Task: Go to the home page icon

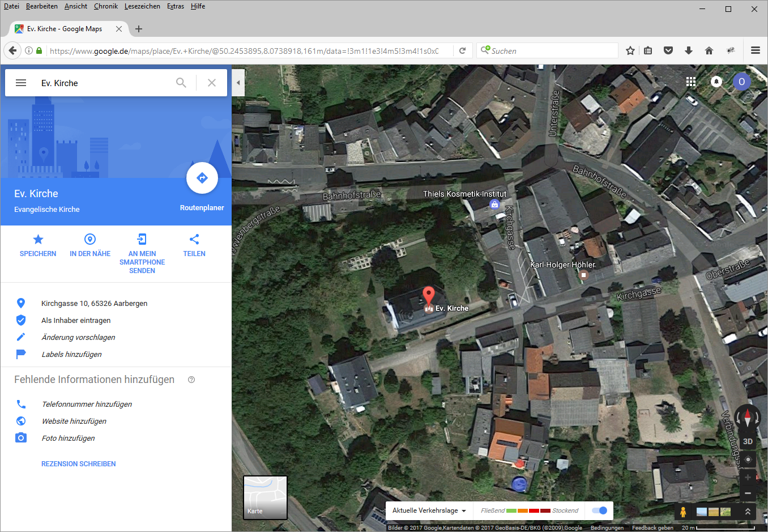Action: 709,50
